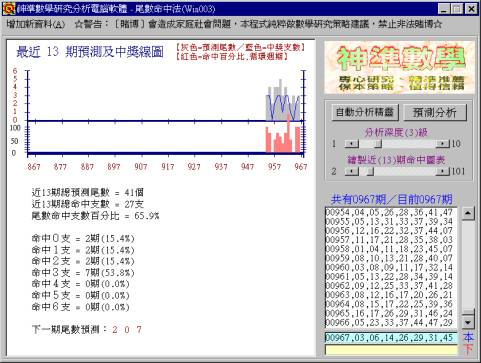Click right arrow of 繪製近期命中圖表 slider

(443, 171)
